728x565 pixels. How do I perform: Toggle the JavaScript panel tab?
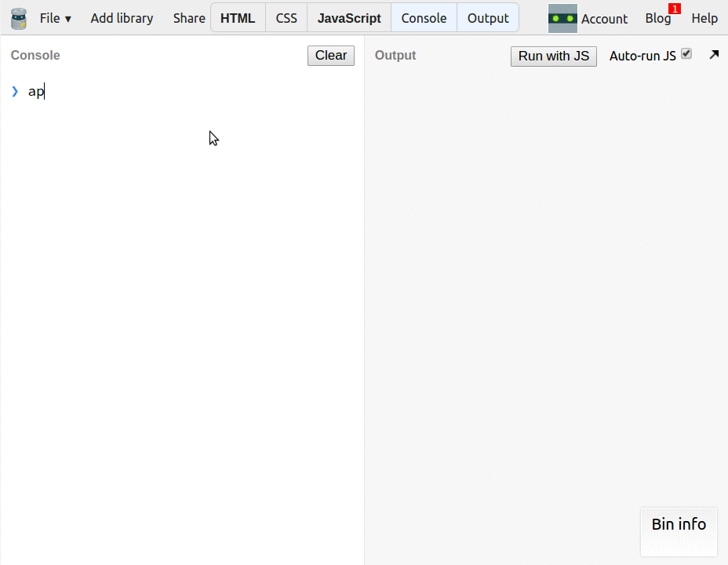coord(349,18)
